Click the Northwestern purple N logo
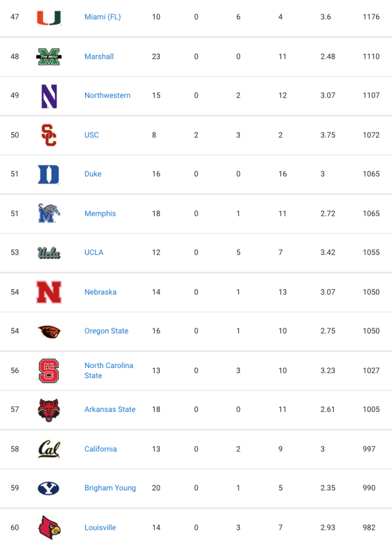The image size is (392, 547). 49,96
